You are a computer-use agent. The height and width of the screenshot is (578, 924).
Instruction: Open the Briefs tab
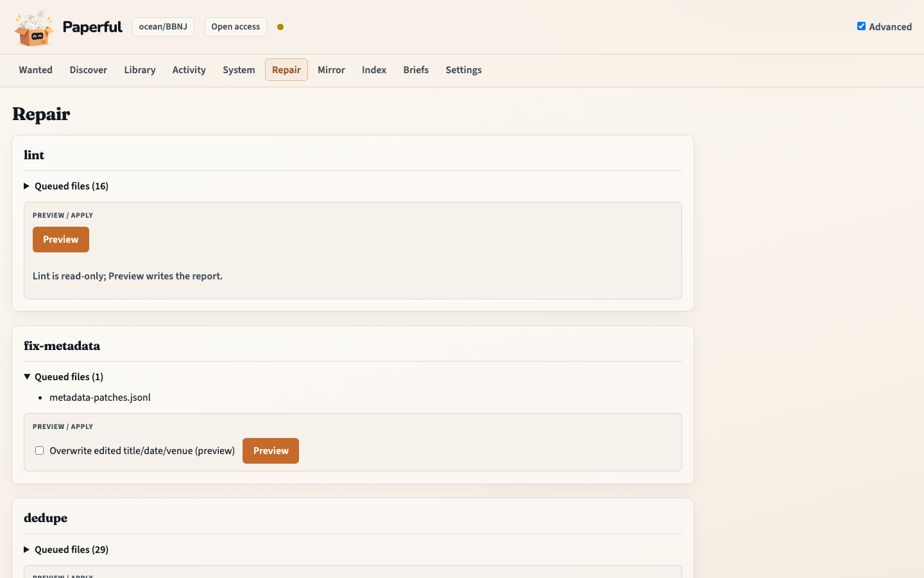(416, 70)
